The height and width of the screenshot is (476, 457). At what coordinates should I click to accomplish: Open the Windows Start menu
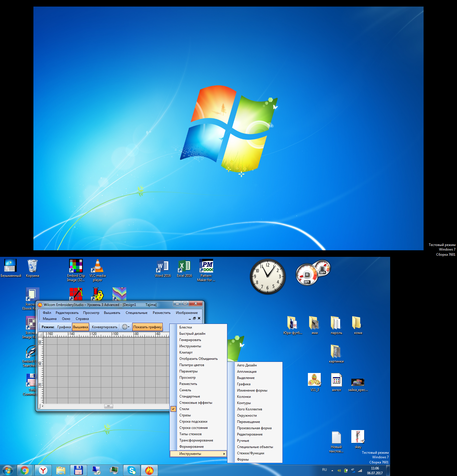click(7, 470)
